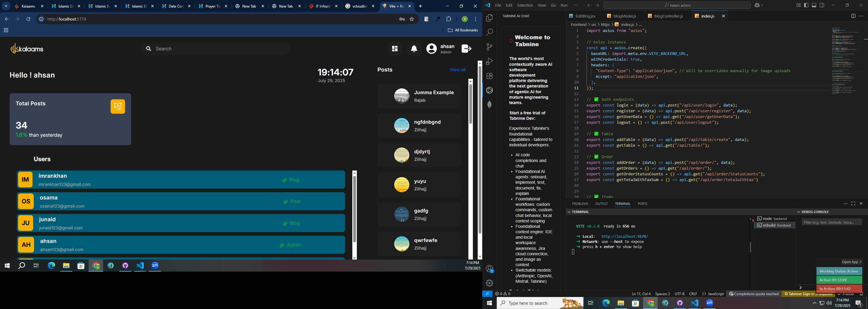The width and height of the screenshot is (868, 309).
Task: Switch to the OUTPUT panel tab
Action: click(602, 204)
